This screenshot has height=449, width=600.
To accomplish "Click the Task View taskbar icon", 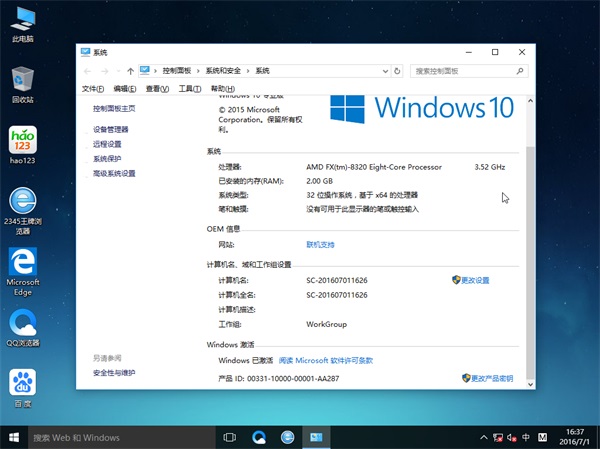I will tap(229, 438).
